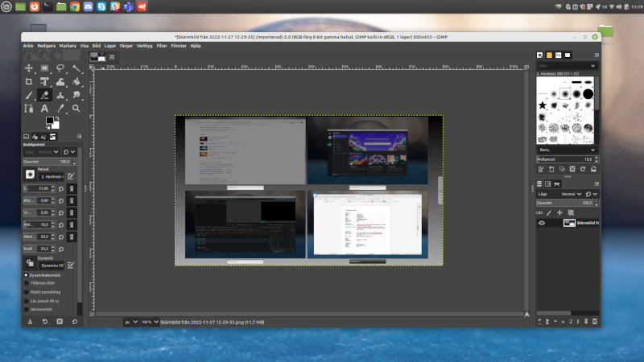Open the Lager menu
The height and width of the screenshot is (362, 644).
109,46
